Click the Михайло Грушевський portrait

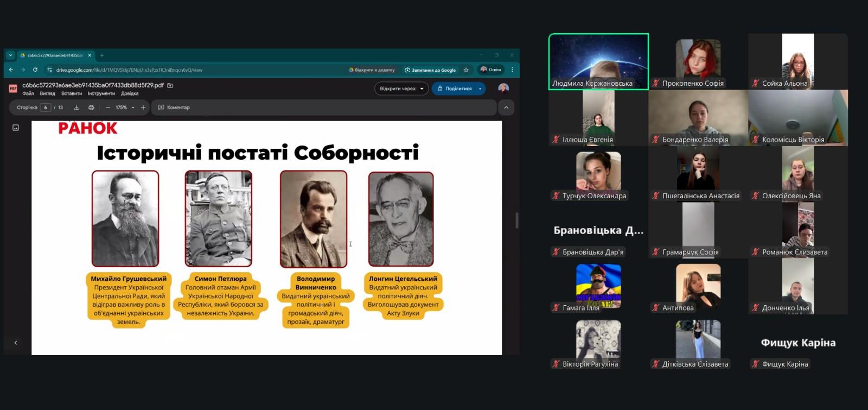click(x=125, y=219)
